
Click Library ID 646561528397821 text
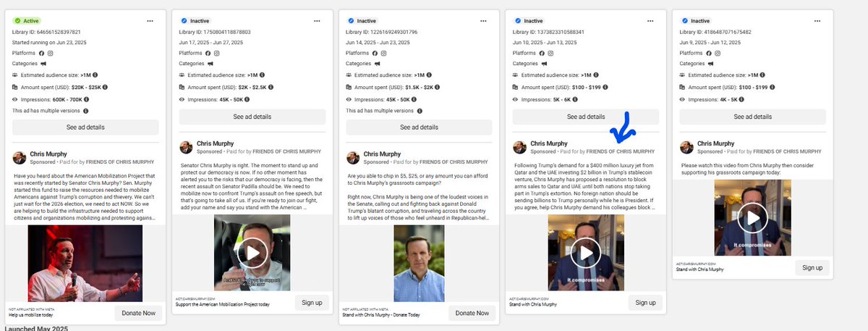click(x=46, y=32)
